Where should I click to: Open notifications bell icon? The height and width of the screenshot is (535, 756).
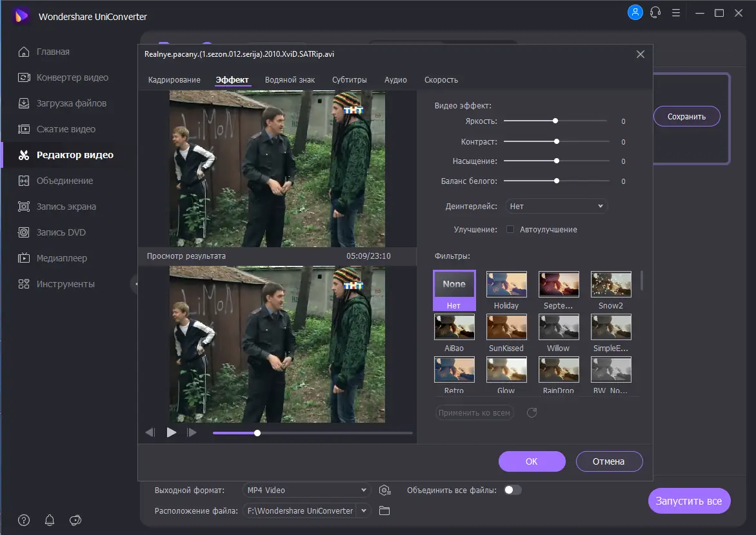pyautogui.click(x=50, y=520)
